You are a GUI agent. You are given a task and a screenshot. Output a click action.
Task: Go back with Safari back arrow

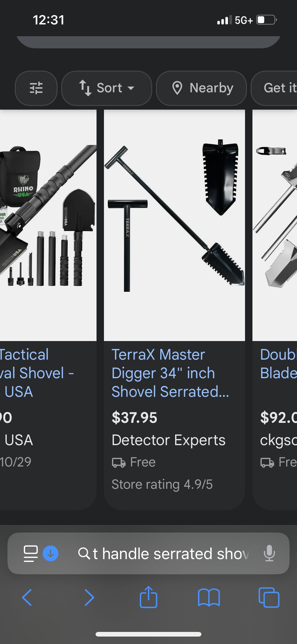pos(27,597)
